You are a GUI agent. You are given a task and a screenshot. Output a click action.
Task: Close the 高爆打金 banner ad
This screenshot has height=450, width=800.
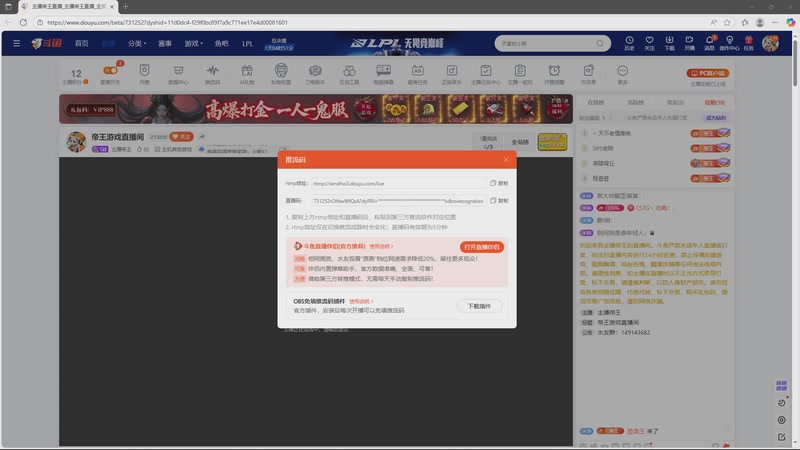click(x=566, y=101)
